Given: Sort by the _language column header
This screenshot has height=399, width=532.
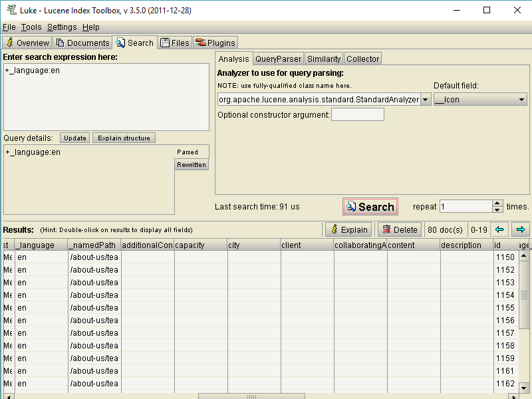Looking at the screenshot, I should pos(41,245).
